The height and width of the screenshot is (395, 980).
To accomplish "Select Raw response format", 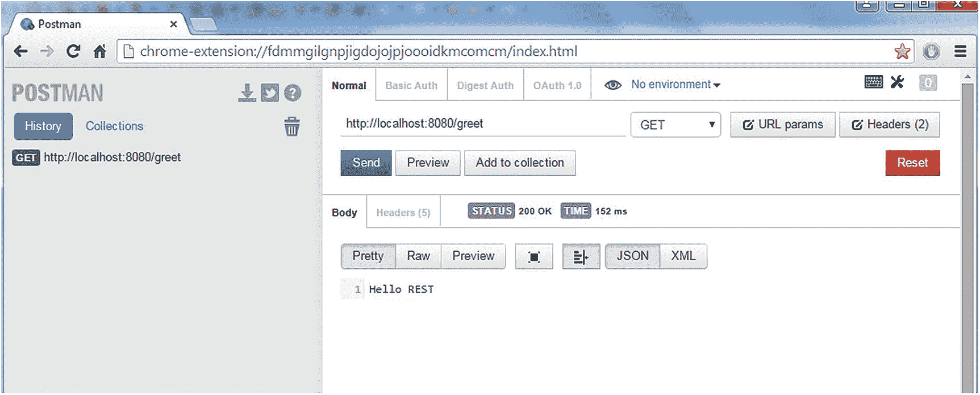I will (x=418, y=256).
